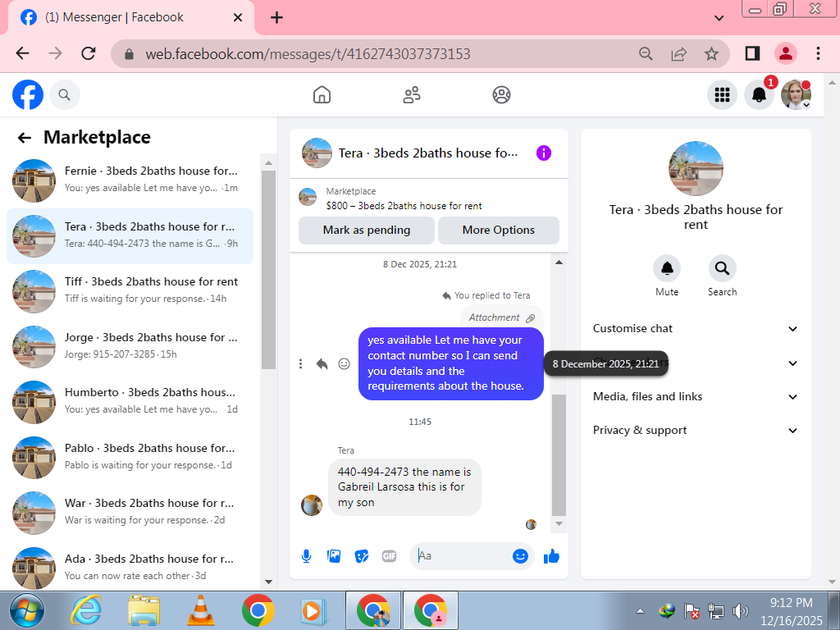Send a thumbs-up like
840x630 pixels.
tap(551, 557)
